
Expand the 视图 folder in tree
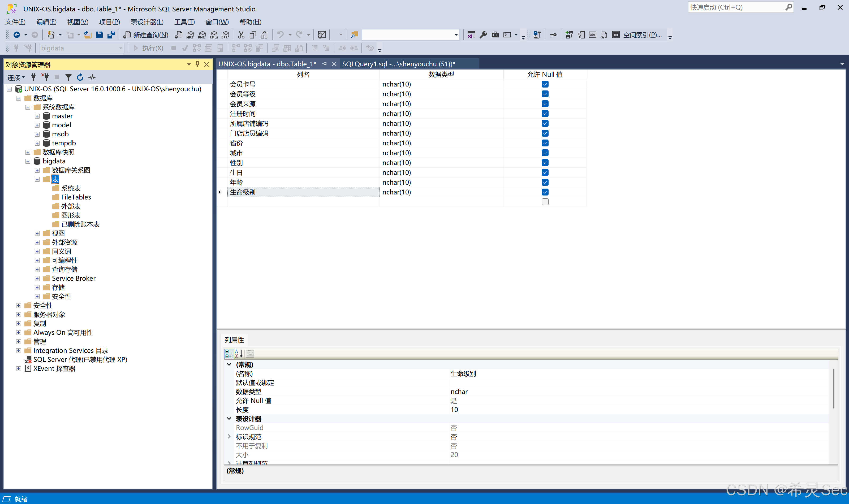pyautogui.click(x=37, y=233)
